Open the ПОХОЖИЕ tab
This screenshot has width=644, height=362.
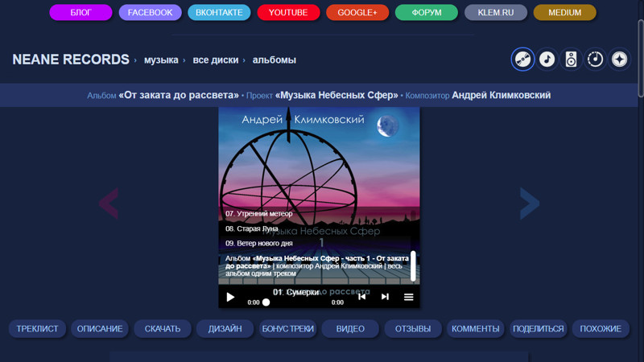pyautogui.click(x=601, y=329)
